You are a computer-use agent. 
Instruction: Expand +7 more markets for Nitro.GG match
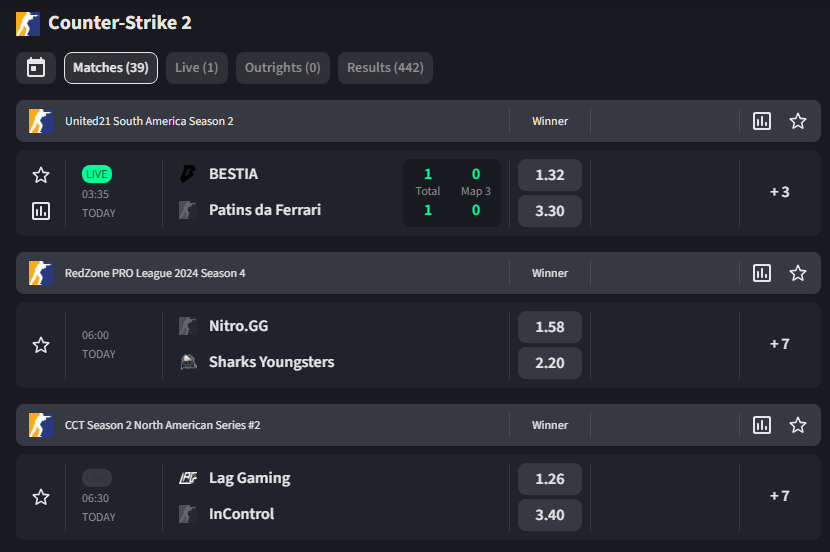[780, 344]
